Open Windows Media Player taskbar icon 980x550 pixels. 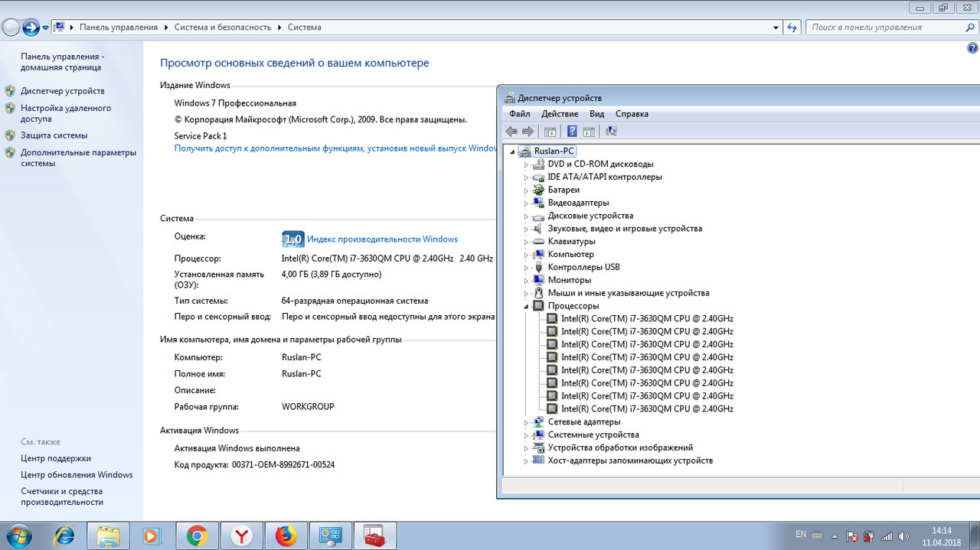[x=152, y=536]
